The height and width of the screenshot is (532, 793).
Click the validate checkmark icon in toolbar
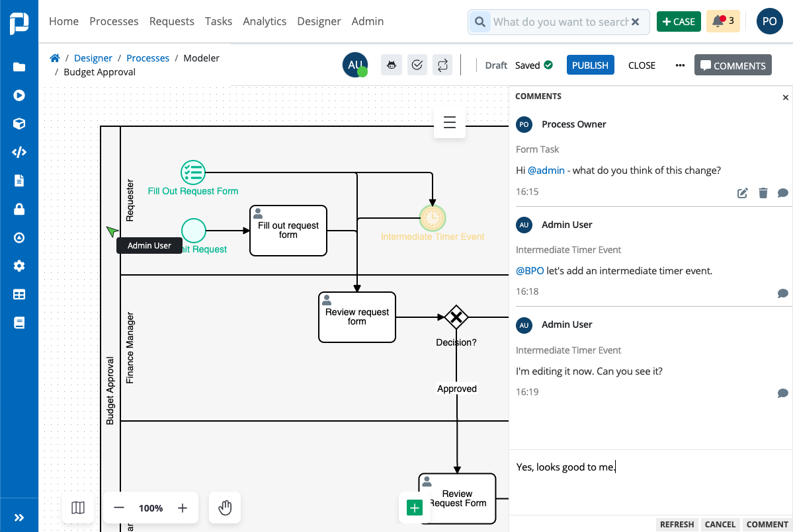pos(417,65)
